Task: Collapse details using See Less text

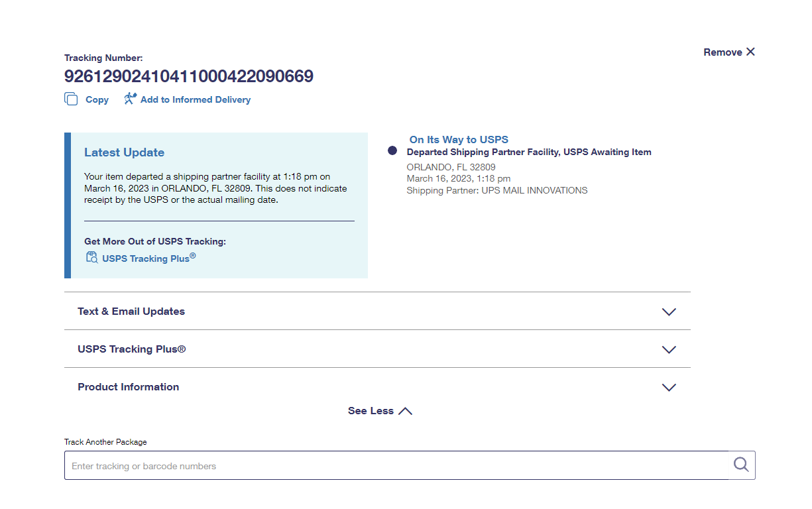Action: pyautogui.click(x=371, y=411)
